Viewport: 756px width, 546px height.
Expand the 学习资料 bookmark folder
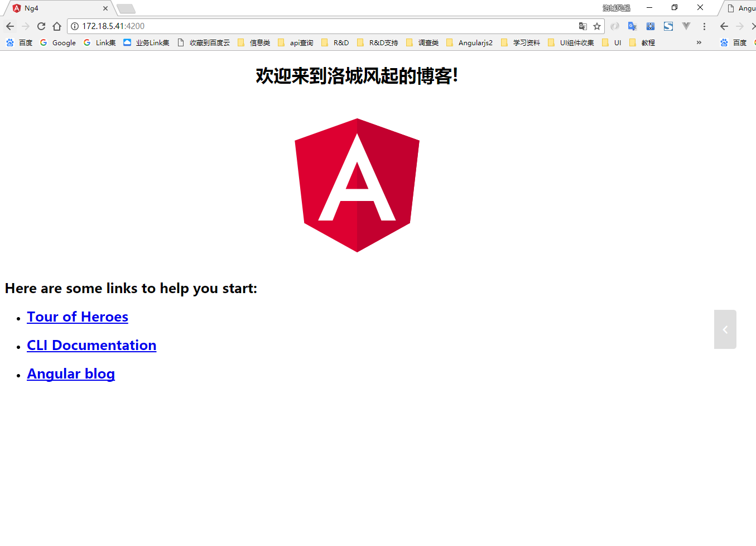[x=521, y=42]
